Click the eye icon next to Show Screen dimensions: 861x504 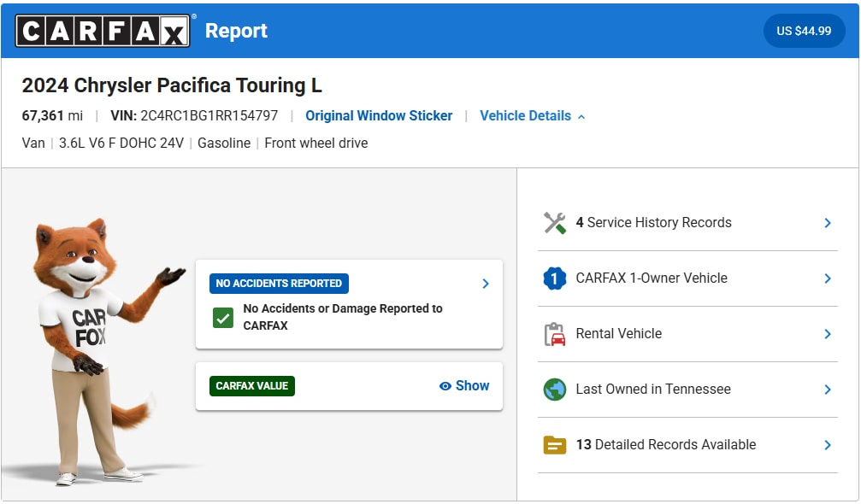445,386
